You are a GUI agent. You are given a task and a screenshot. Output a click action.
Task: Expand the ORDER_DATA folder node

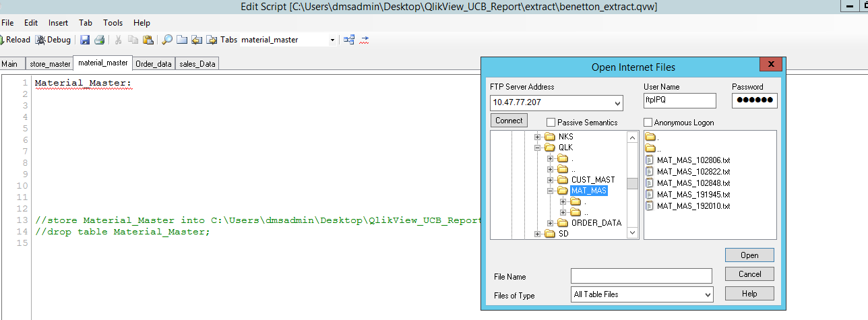pyautogui.click(x=551, y=223)
